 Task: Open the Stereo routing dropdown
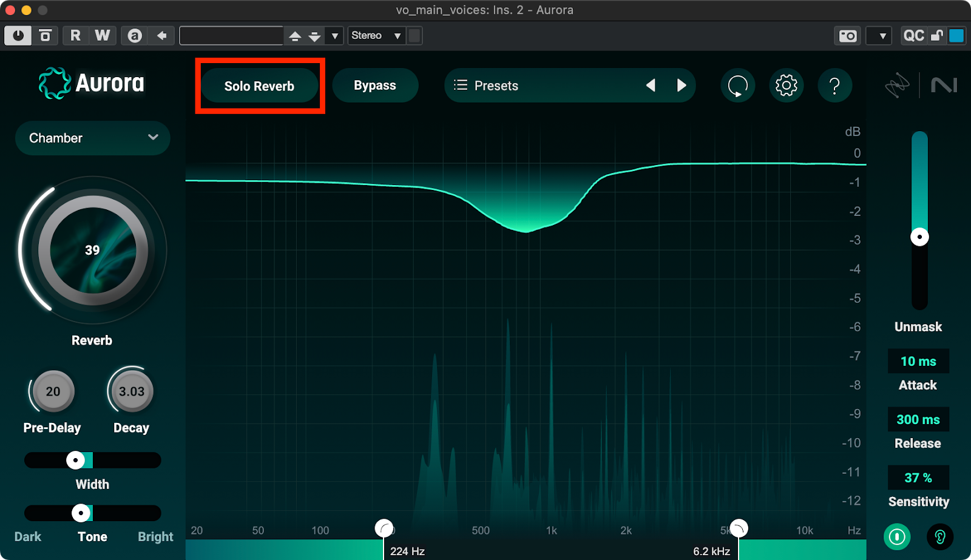(x=376, y=35)
